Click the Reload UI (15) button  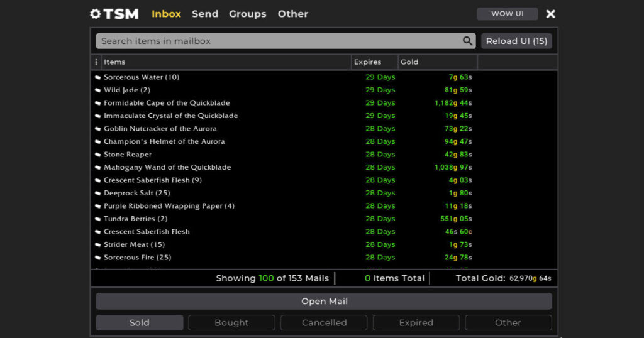click(516, 41)
